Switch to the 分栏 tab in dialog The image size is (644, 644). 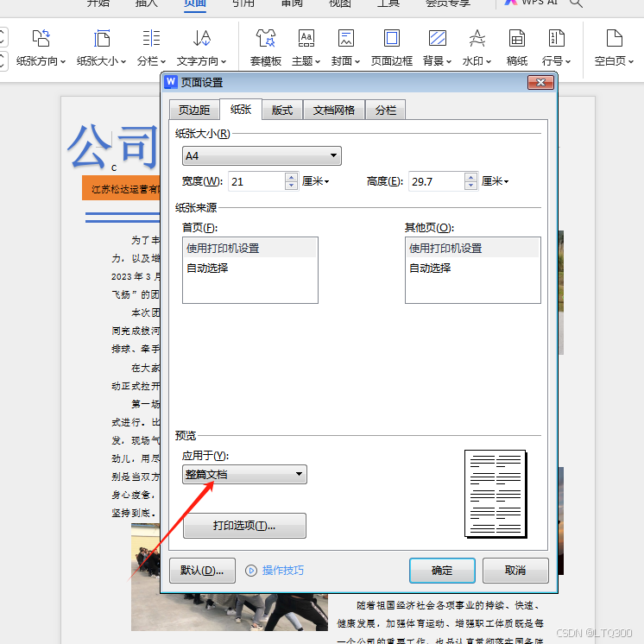(385, 110)
